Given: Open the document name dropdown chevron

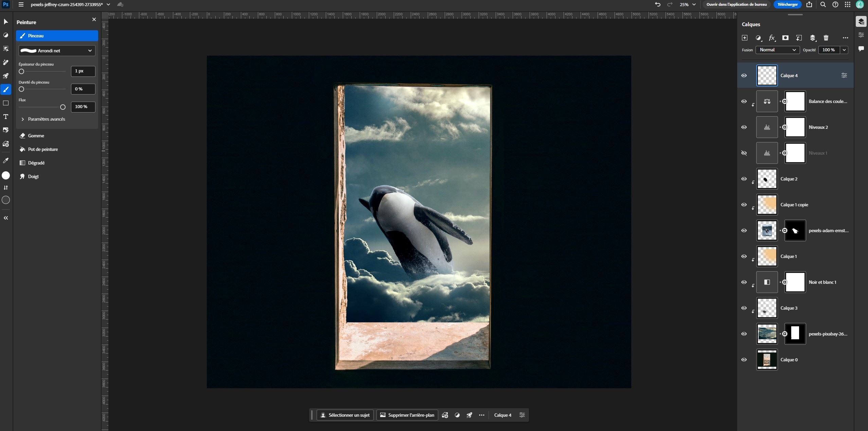Looking at the screenshot, I should point(108,4).
